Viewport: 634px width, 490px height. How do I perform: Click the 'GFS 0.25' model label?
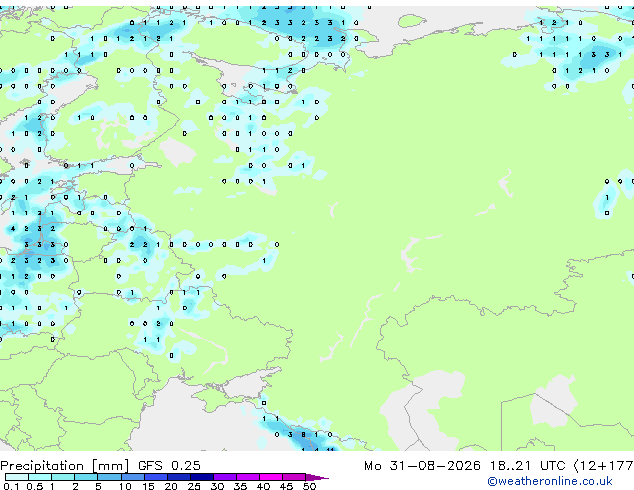[x=169, y=466]
